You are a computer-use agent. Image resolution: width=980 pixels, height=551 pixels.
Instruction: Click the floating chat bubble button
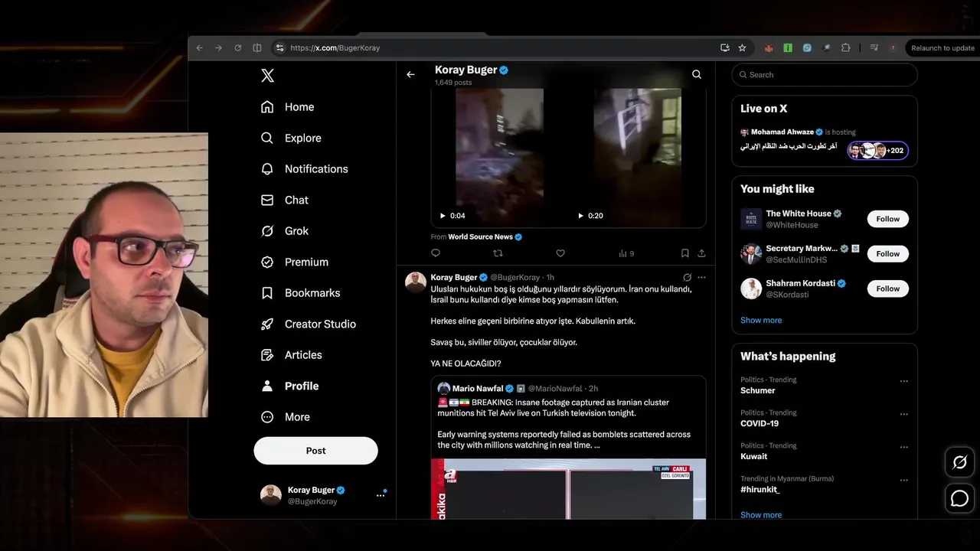tap(959, 499)
